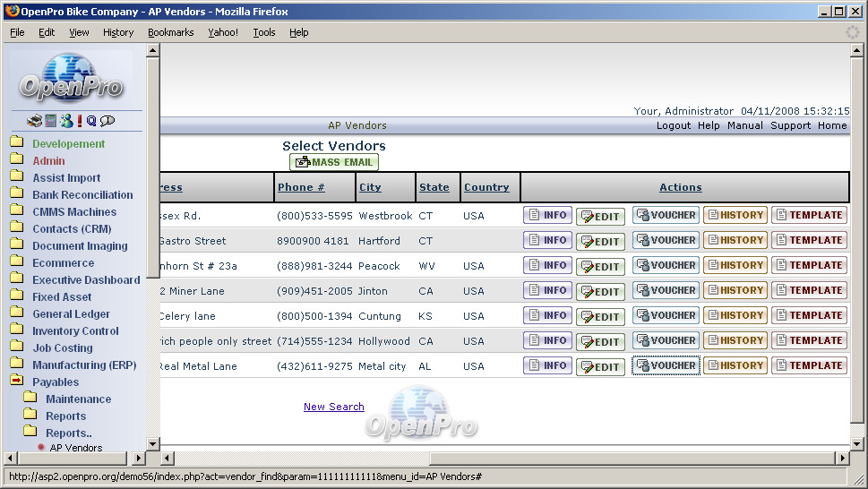Open the Bookmarks menu
868x489 pixels.
170,32
